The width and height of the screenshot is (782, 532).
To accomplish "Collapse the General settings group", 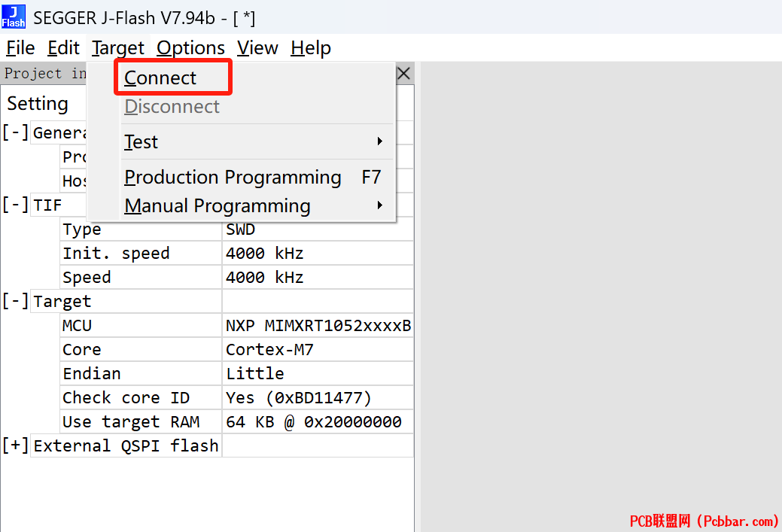I will point(15,132).
